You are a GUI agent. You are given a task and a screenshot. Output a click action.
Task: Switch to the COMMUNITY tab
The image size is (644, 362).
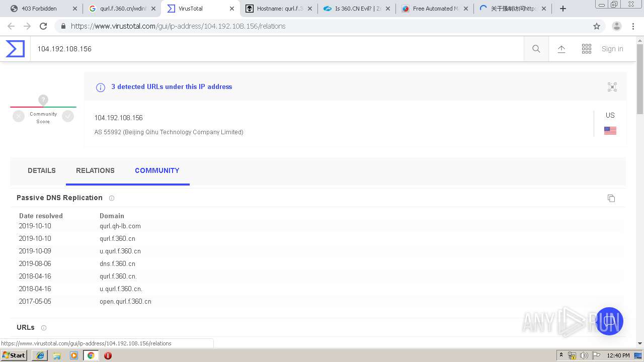pyautogui.click(x=157, y=170)
